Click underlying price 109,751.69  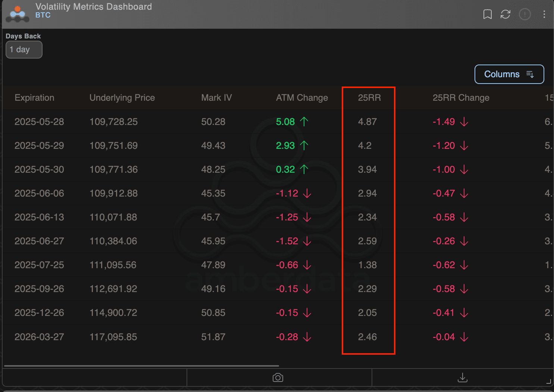[113, 145]
